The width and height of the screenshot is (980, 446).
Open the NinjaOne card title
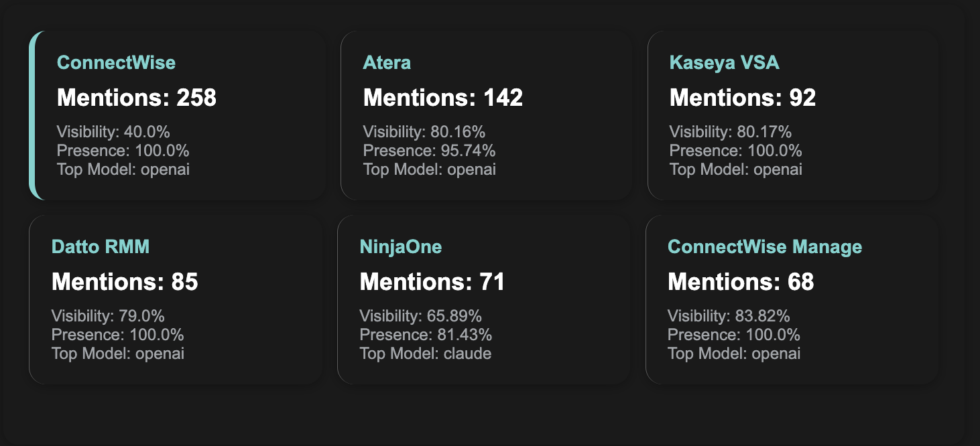click(x=401, y=247)
